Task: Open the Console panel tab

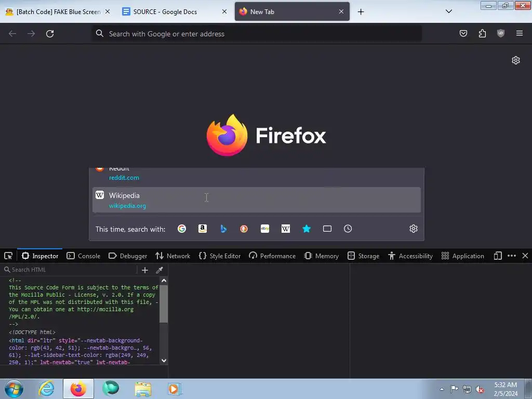Action: pos(84,256)
